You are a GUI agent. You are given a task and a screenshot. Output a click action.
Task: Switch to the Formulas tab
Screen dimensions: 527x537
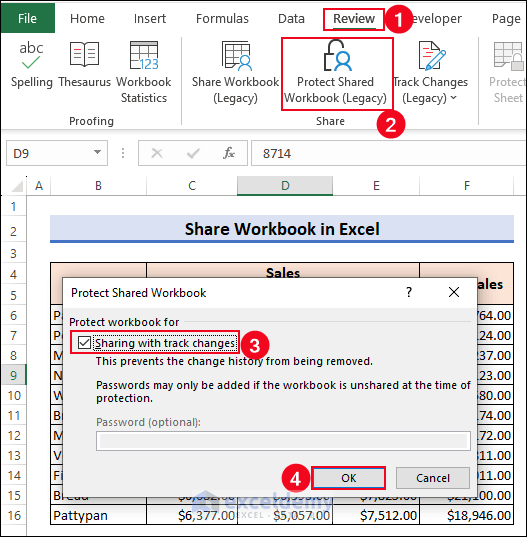tap(222, 18)
